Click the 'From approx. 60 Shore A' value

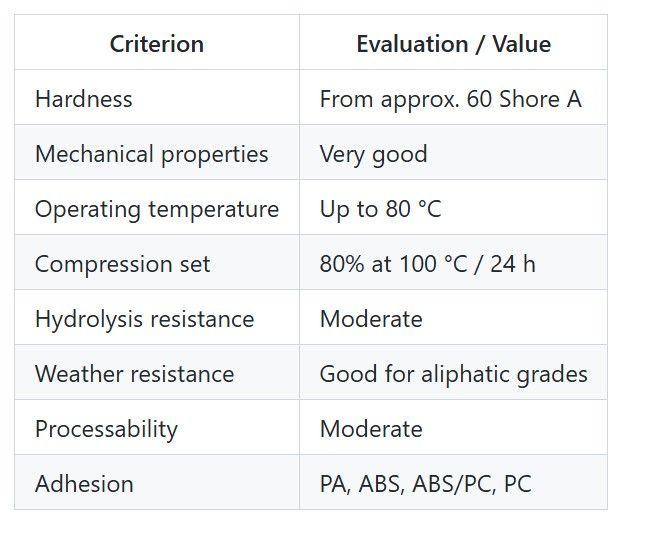pos(450,99)
